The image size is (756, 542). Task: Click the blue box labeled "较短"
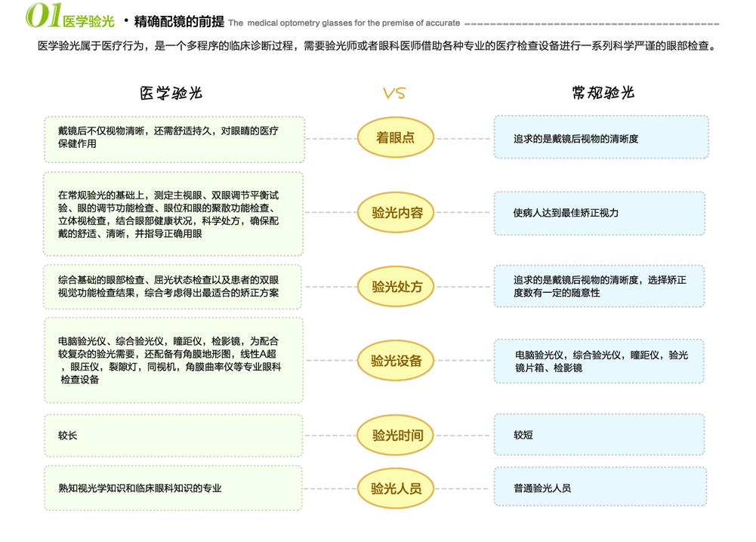[x=599, y=435]
